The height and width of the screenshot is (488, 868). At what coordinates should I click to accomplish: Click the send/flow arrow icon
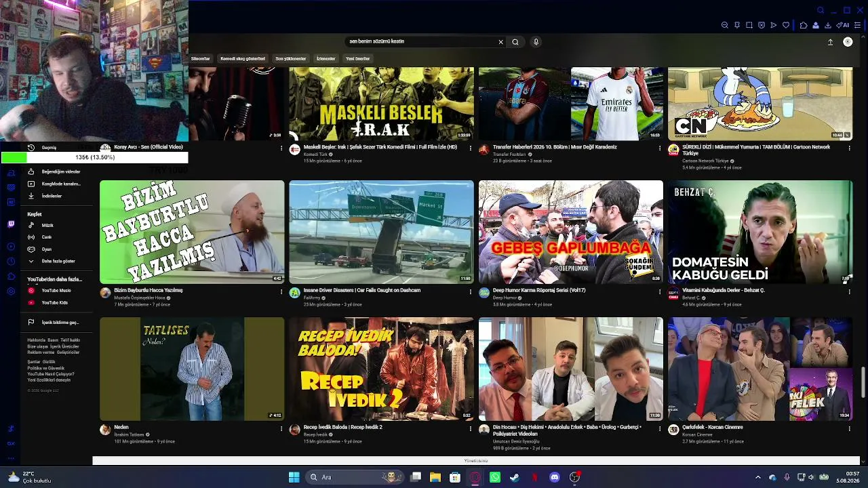[774, 25]
